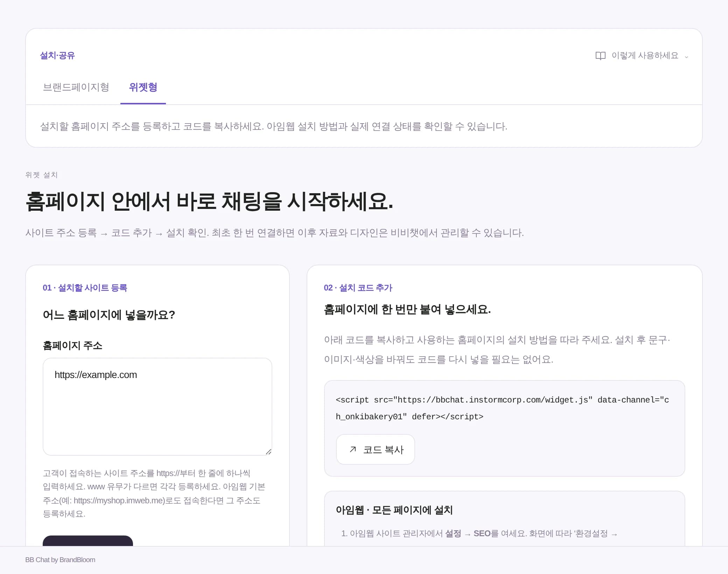Click the 설치·공유 section title
The height and width of the screenshot is (574, 728).
(x=57, y=56)
